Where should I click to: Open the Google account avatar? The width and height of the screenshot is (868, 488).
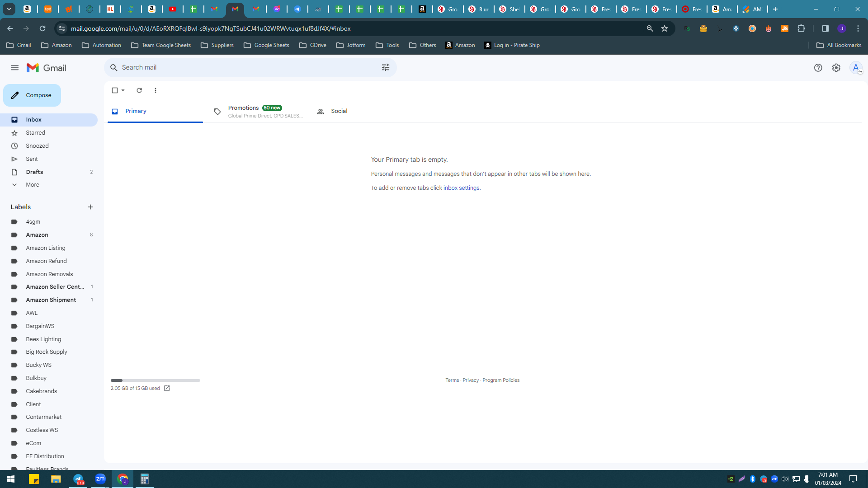(855, 68)
